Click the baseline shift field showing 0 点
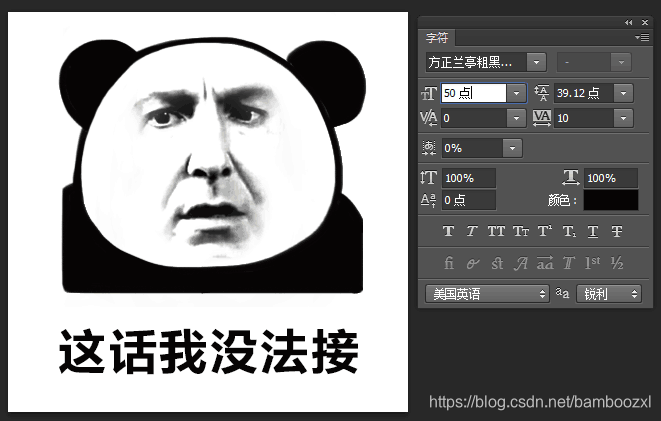Screen dimensions: 661x421 pos(468,200)
